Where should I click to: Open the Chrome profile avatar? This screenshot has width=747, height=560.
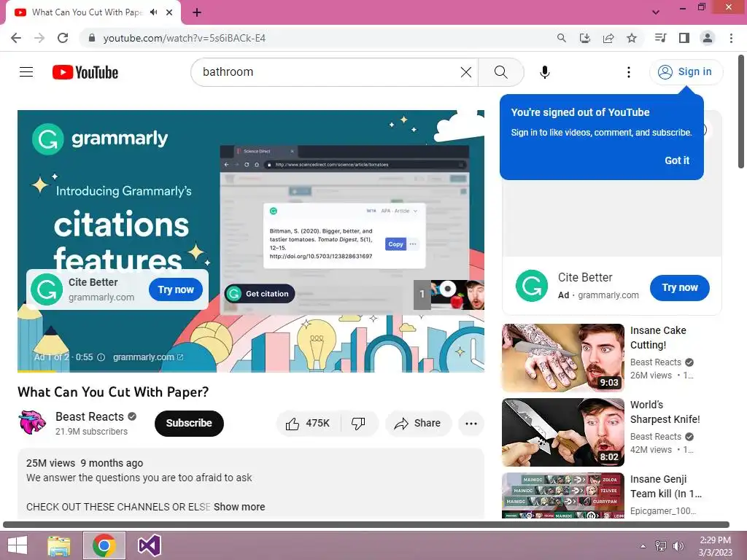tap(708, 38)
